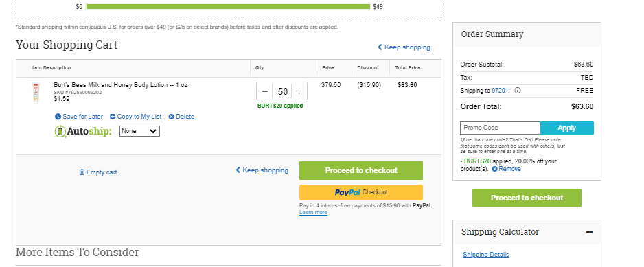
Task: Pay with PayPal Checkout button
Action: [361, 192]
